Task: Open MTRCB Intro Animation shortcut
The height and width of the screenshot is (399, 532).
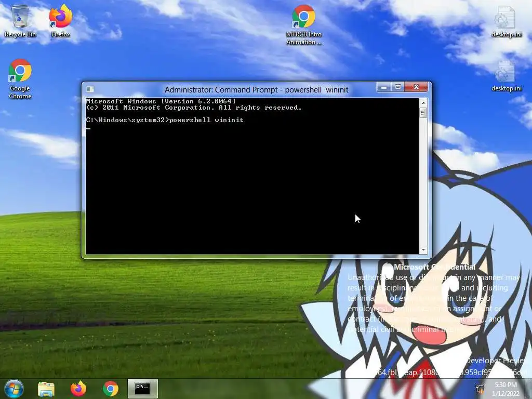Action: click(303, 25)
